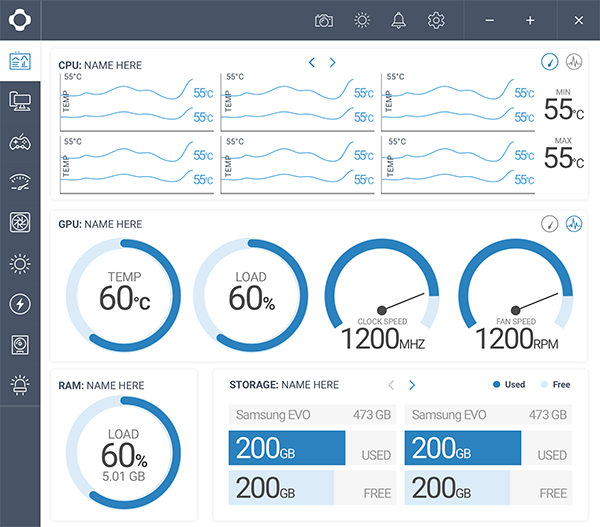Select the speedometer icon in sidebar
This screenshot has height=527, width=600.
pyautogui.click(x=20, y=182)
